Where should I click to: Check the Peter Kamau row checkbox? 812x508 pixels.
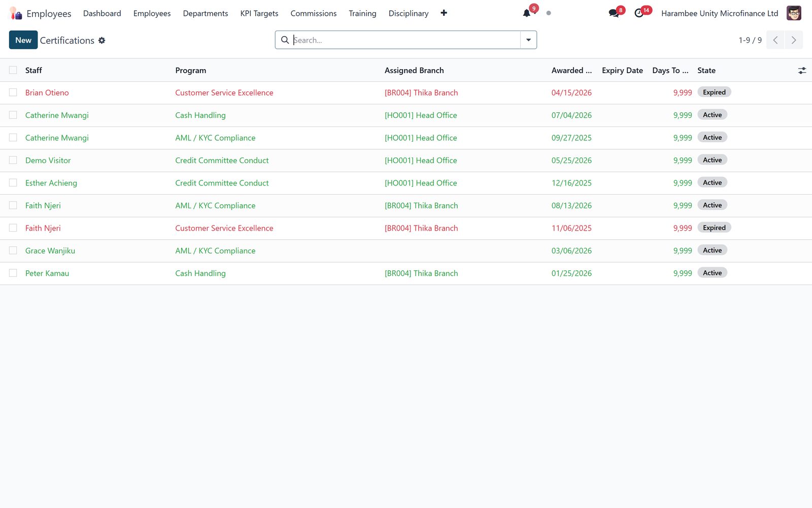tap(13, 273)
